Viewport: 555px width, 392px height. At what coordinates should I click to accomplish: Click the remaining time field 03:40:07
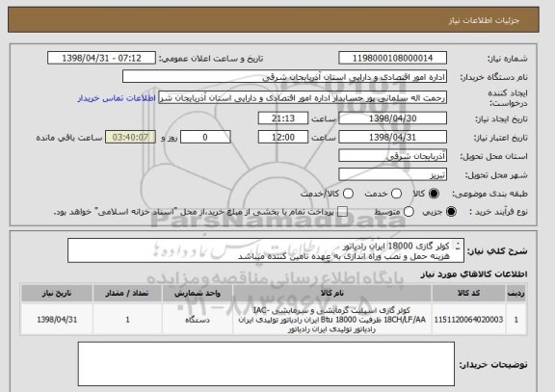click(x=130, y=137)
